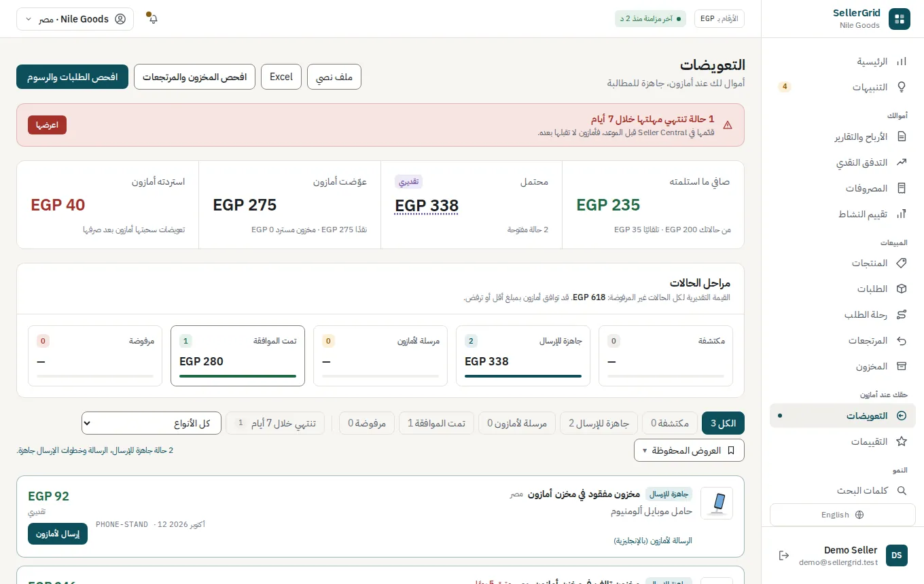
Task: Click the افحص الطلبات والرسوم button
Action: [73, 77]
